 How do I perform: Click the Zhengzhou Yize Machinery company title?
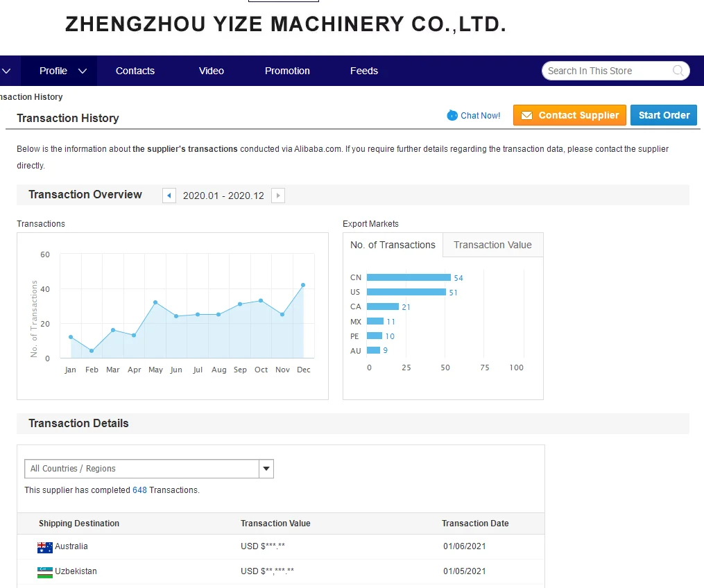coord(286,24)
